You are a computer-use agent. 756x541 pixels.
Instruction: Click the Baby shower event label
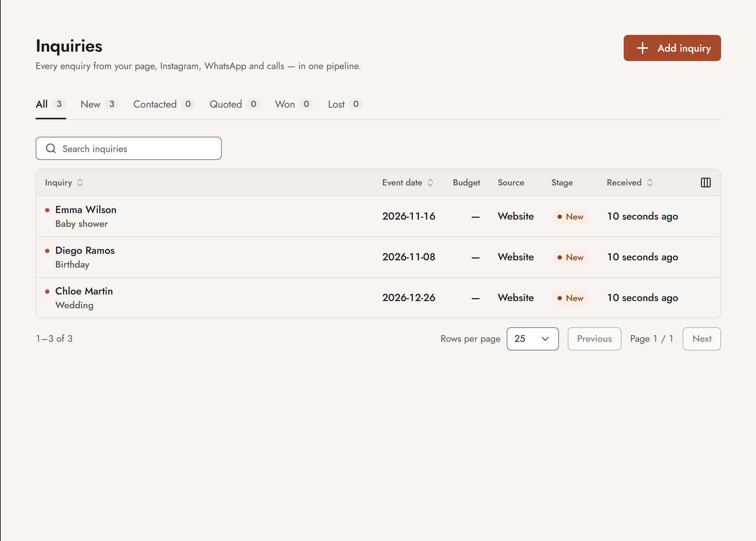tap(81, 224)
